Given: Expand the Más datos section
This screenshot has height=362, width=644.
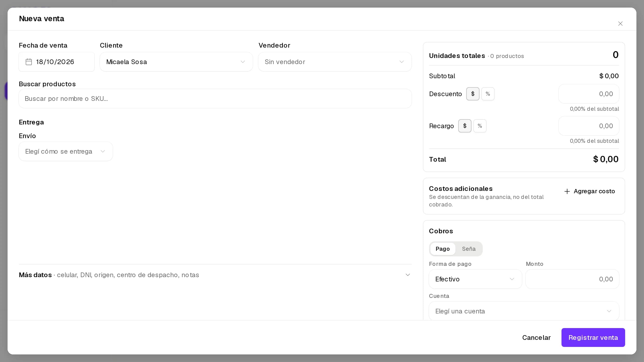Looking at the screenshot, I should [x=215, y=275].
